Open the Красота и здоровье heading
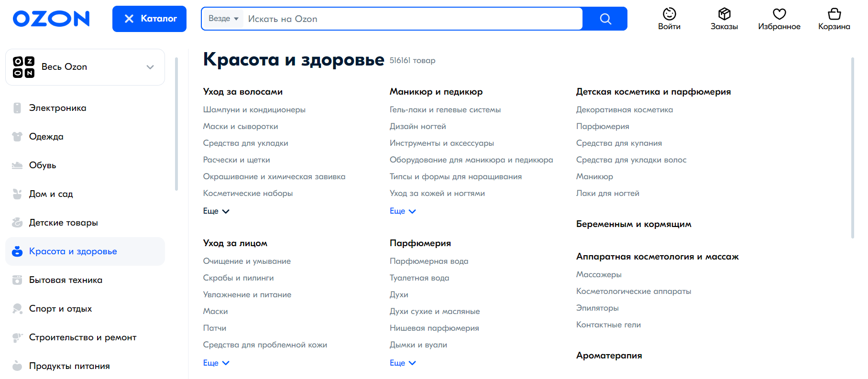 click(294, 60)
